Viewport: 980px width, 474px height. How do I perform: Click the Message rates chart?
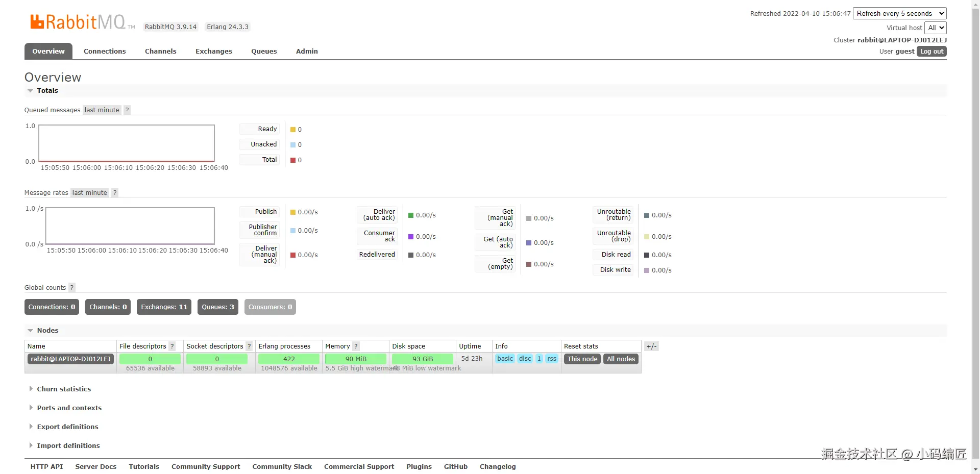pos(130,226)
